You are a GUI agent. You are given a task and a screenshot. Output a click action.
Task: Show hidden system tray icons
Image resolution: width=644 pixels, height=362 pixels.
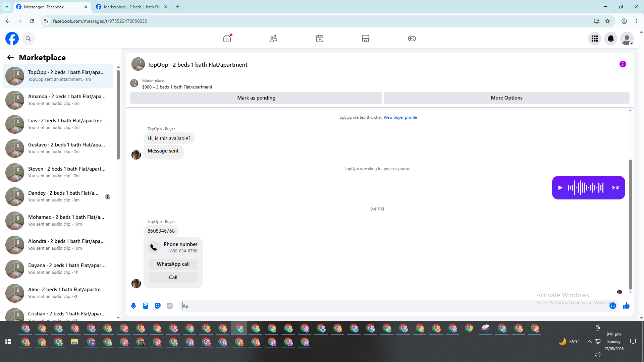click(x=589, y=342)
